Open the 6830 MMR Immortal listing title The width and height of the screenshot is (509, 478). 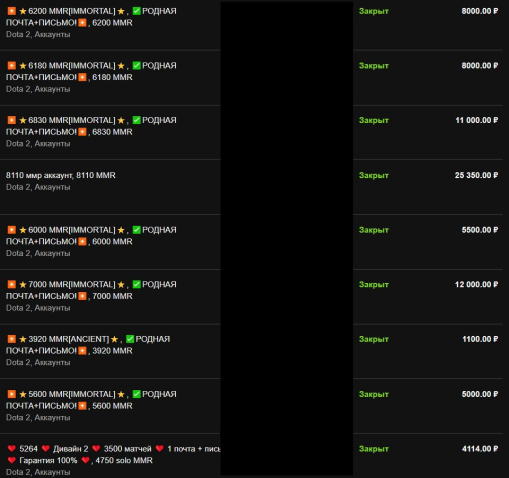[x=91, y=126]
